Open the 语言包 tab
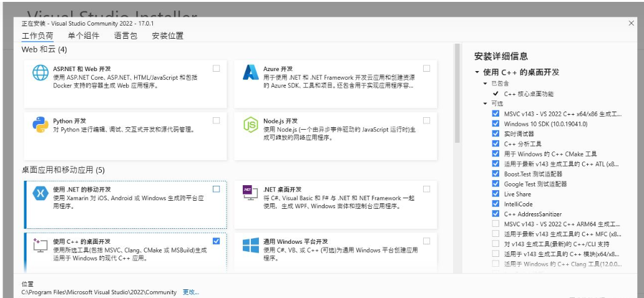Image resolution: width=644 pixels, height=298 pixels. [125, 36]
